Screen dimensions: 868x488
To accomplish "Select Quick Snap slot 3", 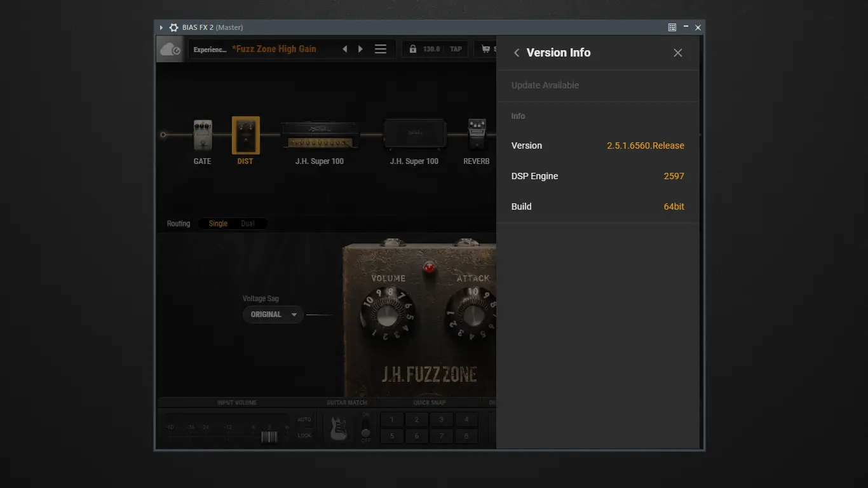I will (x=442, y=419).
